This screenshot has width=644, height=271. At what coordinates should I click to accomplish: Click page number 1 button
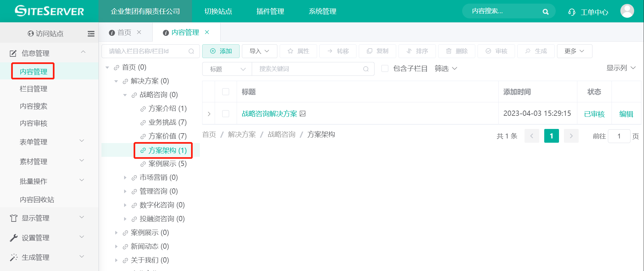tap(551, 136)
